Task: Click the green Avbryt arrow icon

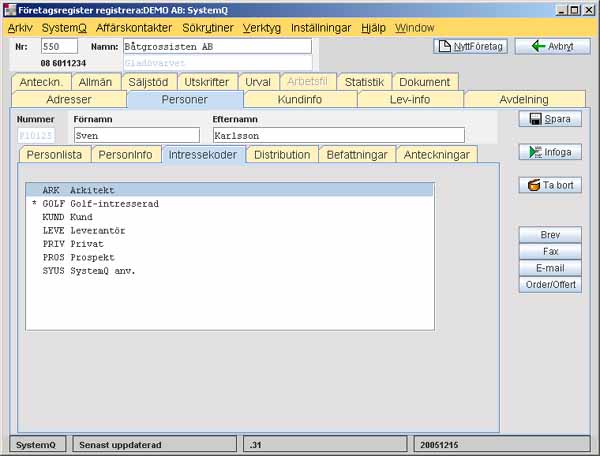Action: (538, 46)
